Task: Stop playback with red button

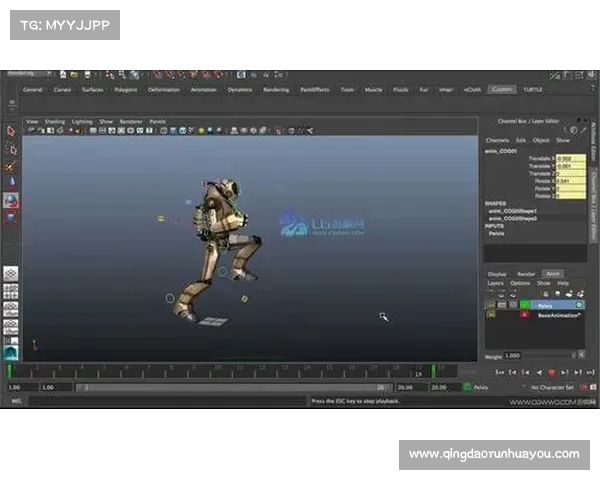Action: pyautogui.click(x=551, y=372)
